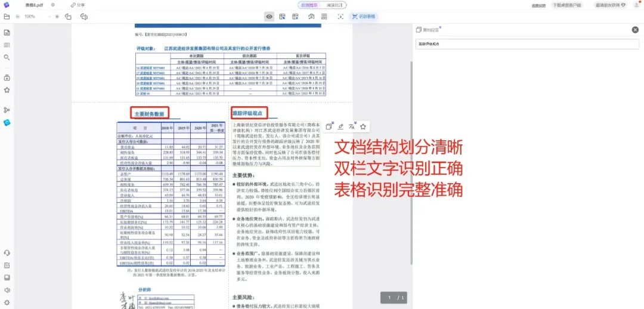644x309 pixels.
Task: Click the second rotate/copy icon in the toolbar
Action: 84,17
